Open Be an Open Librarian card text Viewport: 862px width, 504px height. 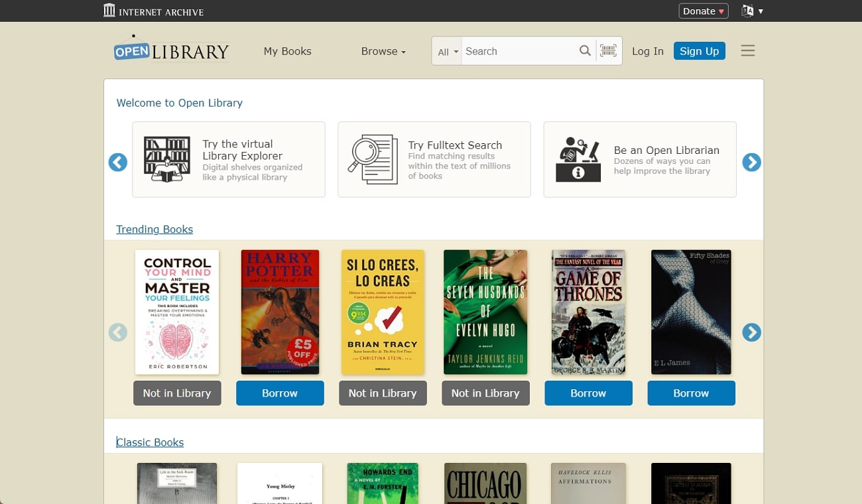[666, 160]
